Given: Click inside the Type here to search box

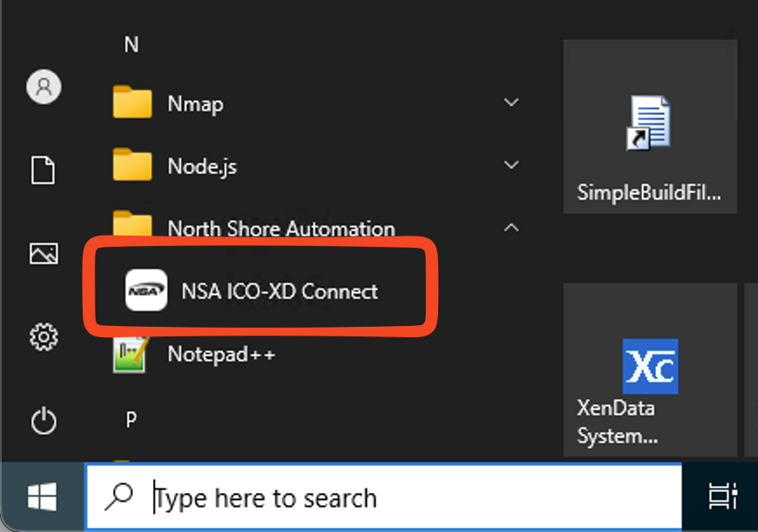Looking at the screenshot, I should [x=384, y=496].
